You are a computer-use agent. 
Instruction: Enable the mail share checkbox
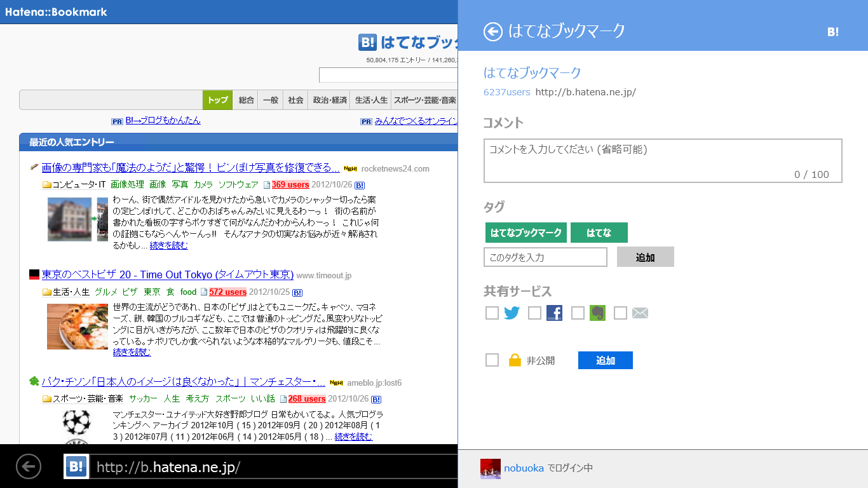pos(621,313)
